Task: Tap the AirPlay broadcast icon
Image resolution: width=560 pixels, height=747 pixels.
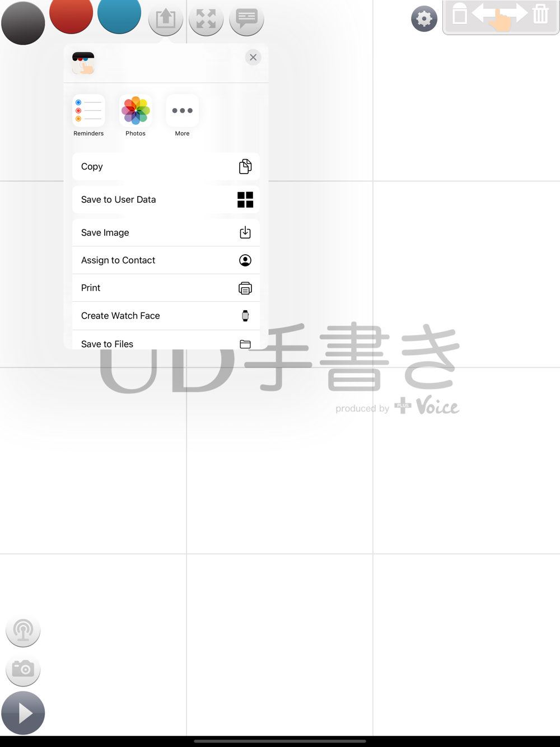Action: [23, 631]
